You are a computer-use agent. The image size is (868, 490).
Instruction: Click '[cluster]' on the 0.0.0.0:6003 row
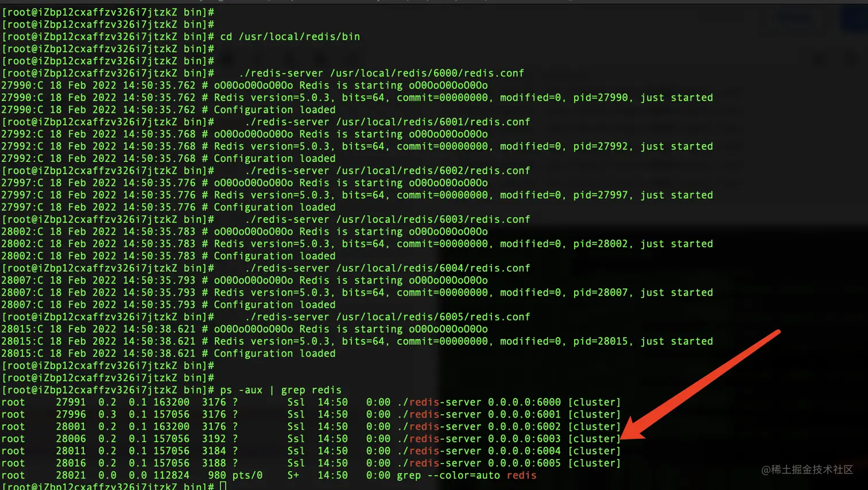point(595,439)
